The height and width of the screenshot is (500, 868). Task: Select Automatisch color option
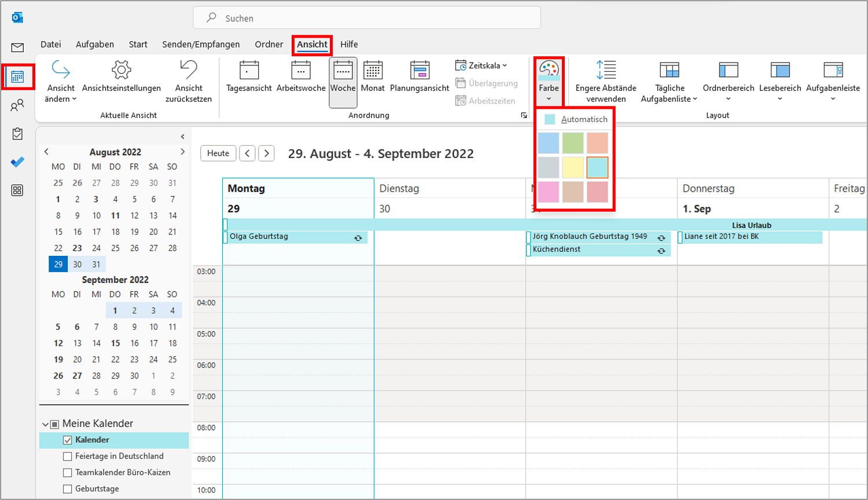pos(575,119)
